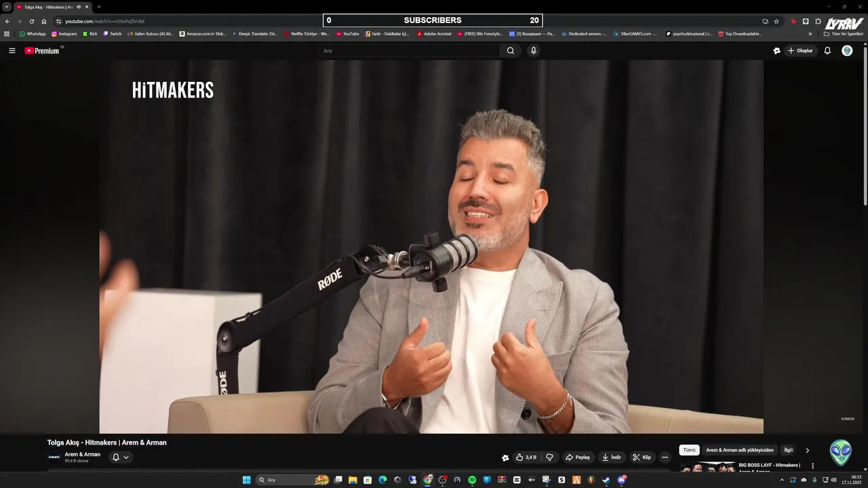This screenshot has width=868, height=488.
Task: Open Discord from the taskbar
Action: [621, 480]
